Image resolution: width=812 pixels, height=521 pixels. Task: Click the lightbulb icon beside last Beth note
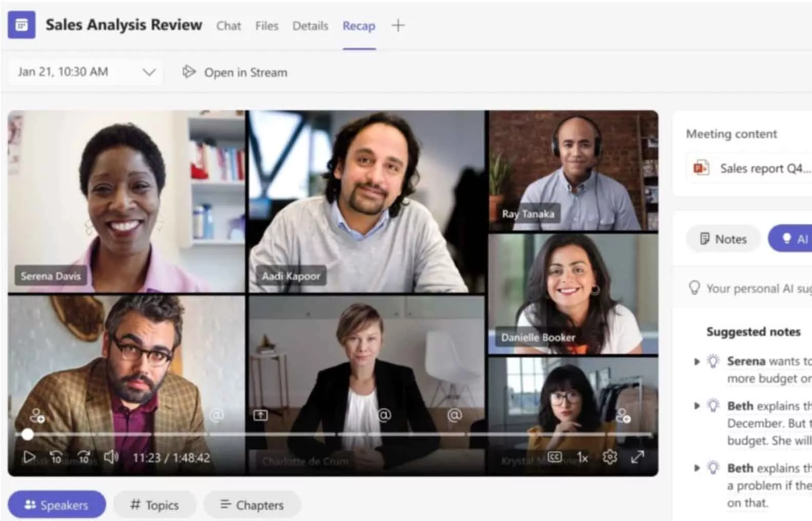[713, 468]
